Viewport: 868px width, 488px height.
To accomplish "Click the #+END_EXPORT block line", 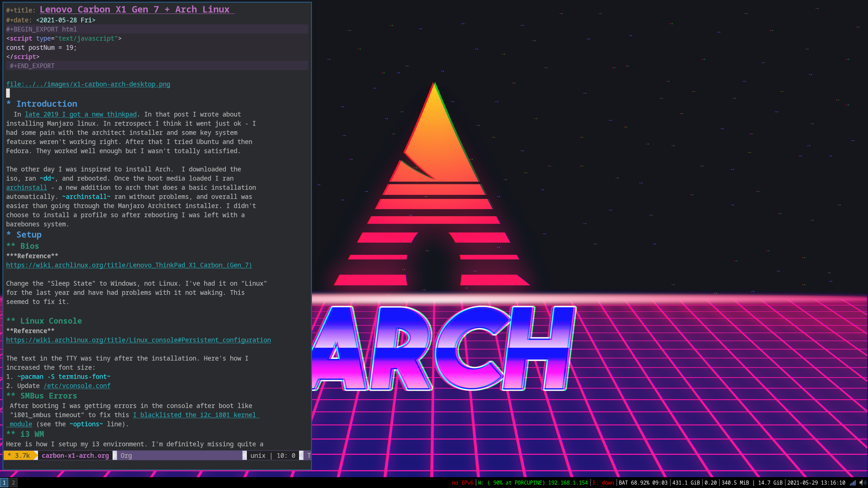I will click(x=157, y=66).
